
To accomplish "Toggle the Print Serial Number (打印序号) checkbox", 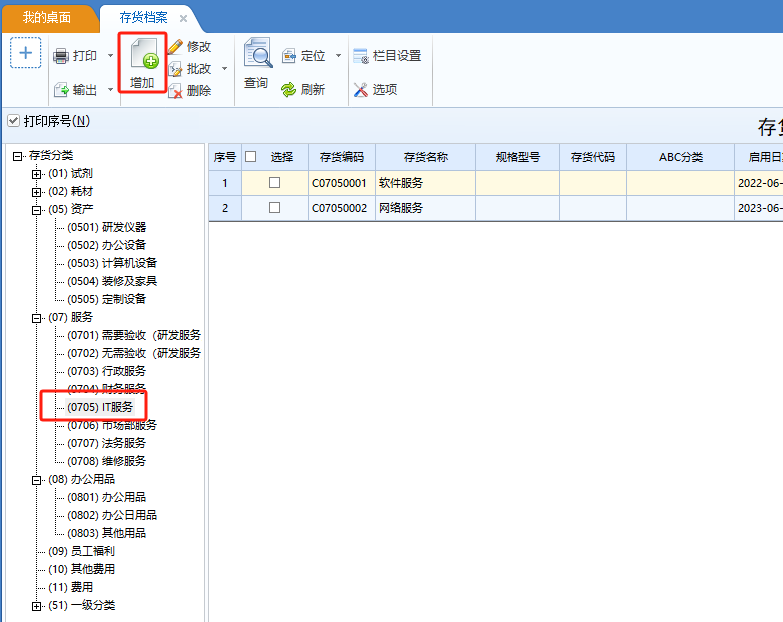I will (x=13, y=121).
